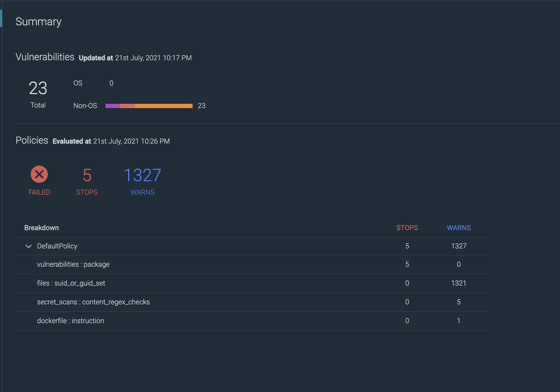Click stops value 5 for vulnerabilities : package
Screen dimensions: 560x392
click(407, 264)
